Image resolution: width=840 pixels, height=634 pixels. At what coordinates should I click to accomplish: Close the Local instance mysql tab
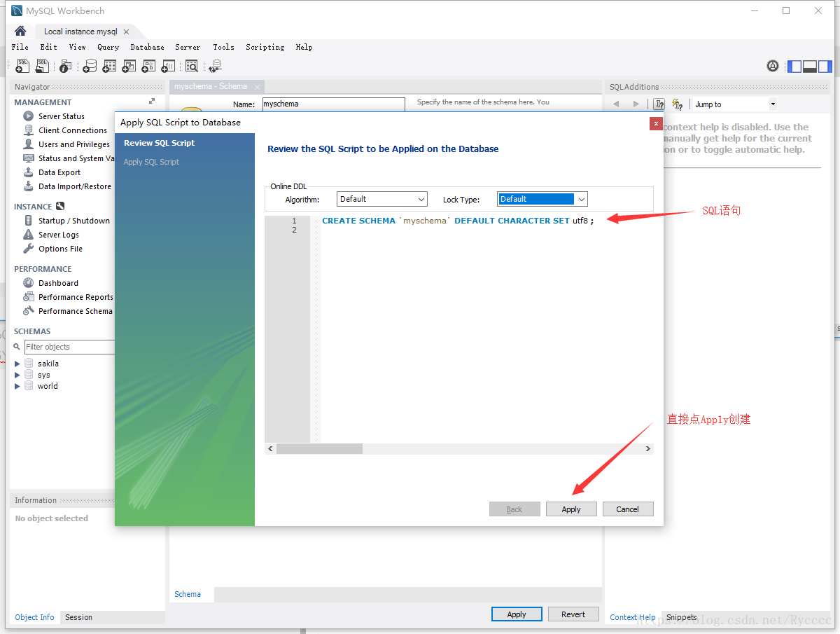(126, 32)
